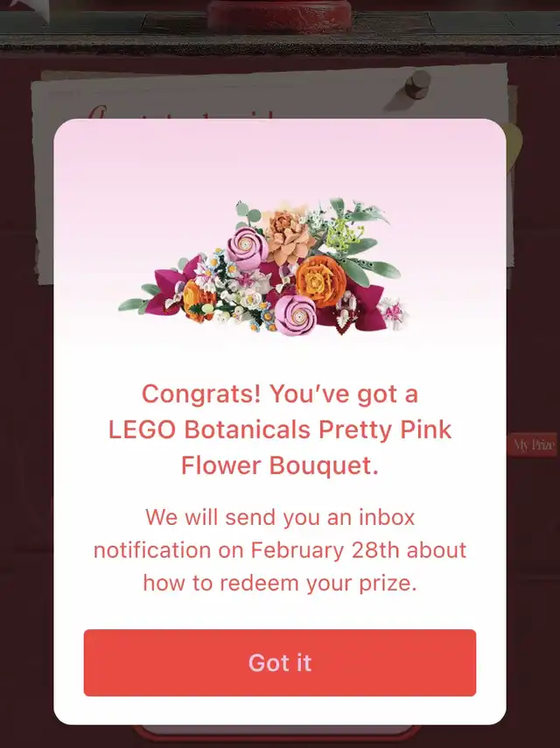Tap the dark heart-shaped piece in bouquet

pyautogui.click(x=352, y=325)
